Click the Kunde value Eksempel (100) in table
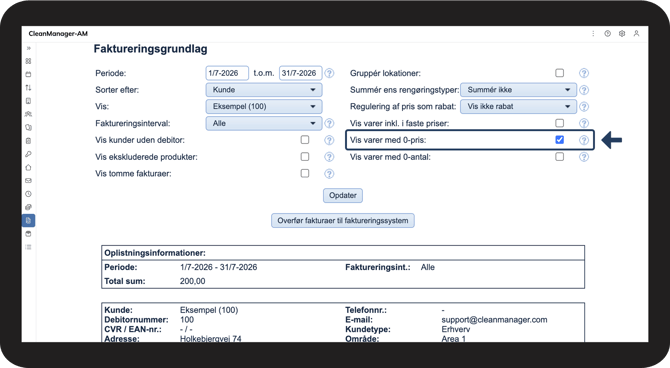This screenshot has width=670, height=368. tap(209, 310)
